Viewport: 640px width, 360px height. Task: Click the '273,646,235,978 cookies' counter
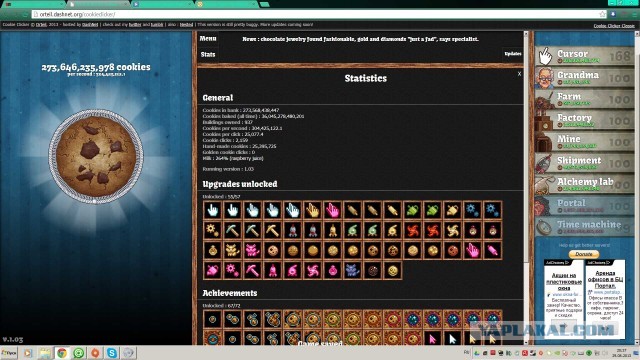(x=96, y=67)
